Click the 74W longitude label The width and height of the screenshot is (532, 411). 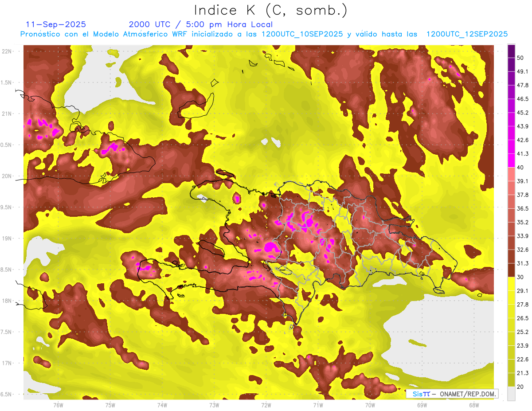tap(162, 405)
